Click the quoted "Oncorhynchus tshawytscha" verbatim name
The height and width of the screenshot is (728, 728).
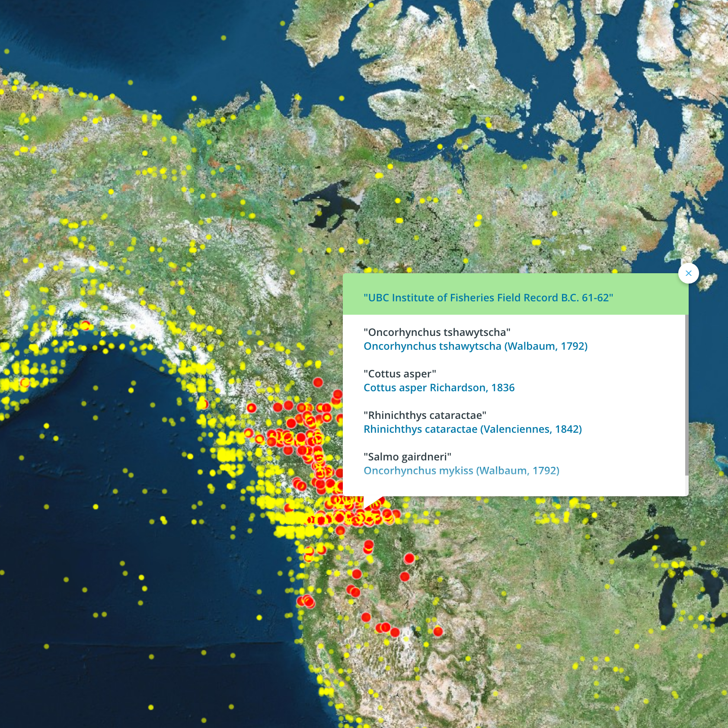437,332
